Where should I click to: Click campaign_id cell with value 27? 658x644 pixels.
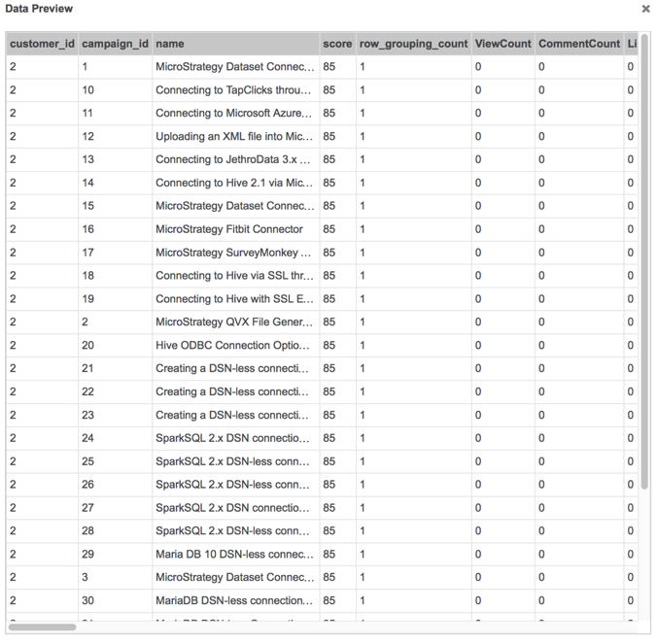116,508
